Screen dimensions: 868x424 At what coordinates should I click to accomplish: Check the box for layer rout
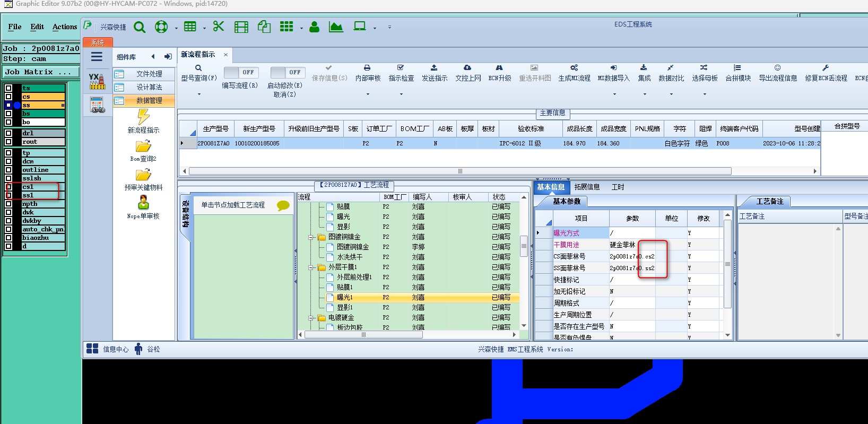click(x=8, y=142)
